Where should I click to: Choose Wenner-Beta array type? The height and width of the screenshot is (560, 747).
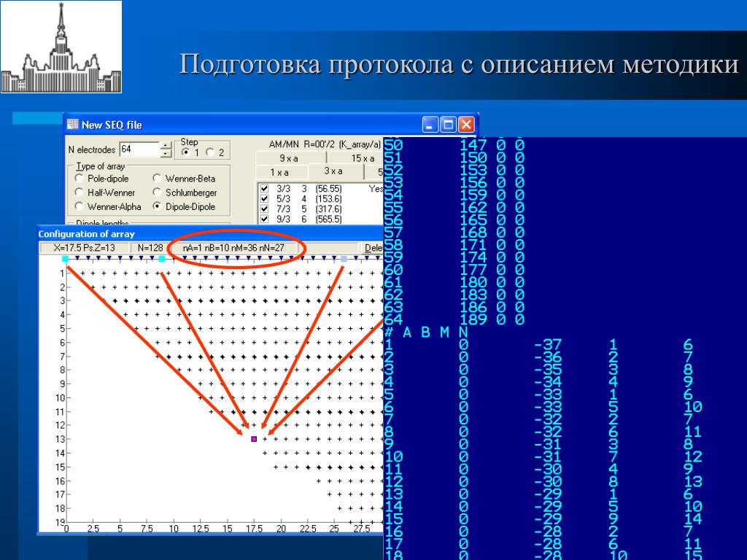(157, 178)
